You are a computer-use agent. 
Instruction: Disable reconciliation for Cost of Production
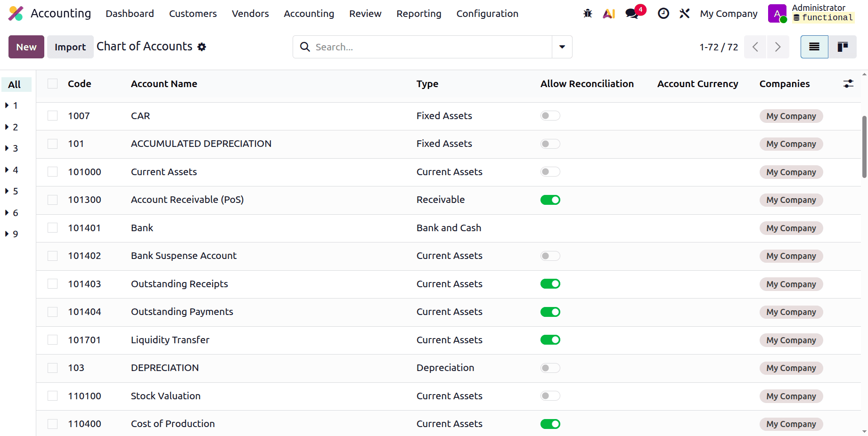pyautogui.click(x=550, y=424)
